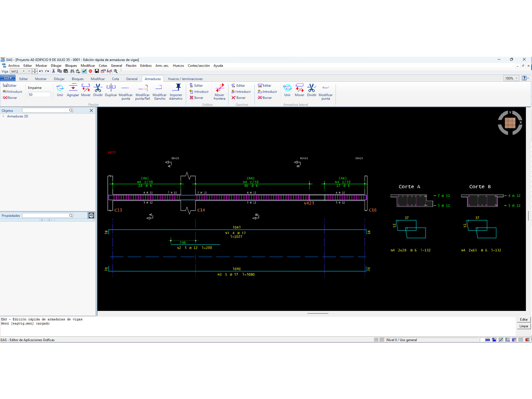The image size is (532, 399).
Task: Click the Propiedades search field
Action: click(47, 215)
